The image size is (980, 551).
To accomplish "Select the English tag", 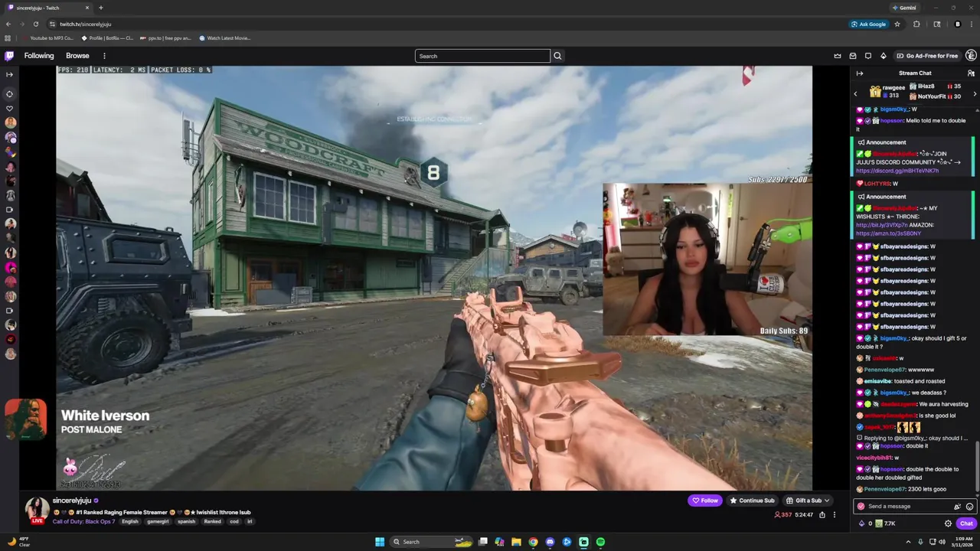I will coord(130,522).
